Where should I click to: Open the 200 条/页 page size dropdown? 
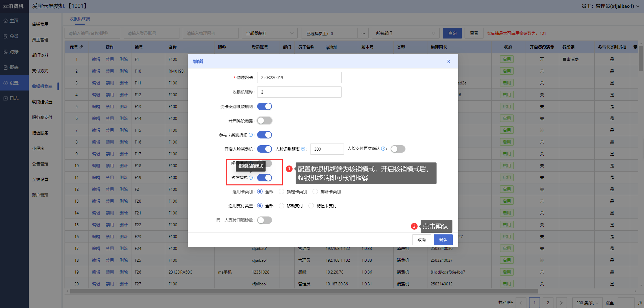(587, 303)
